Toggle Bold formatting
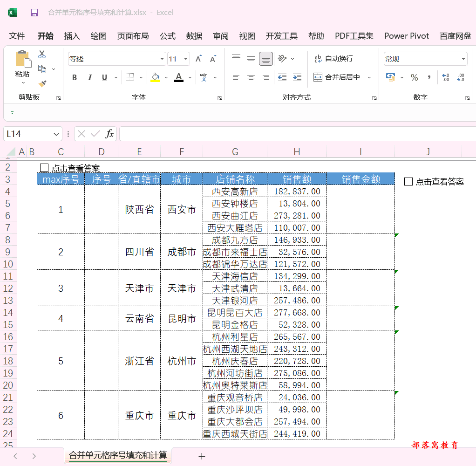Screen dimensions: 476x466 click(x=75, y=77)
